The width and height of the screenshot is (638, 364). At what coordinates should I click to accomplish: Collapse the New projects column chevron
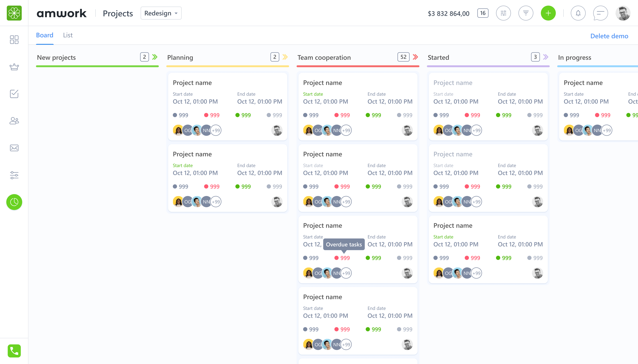(155, 57)
